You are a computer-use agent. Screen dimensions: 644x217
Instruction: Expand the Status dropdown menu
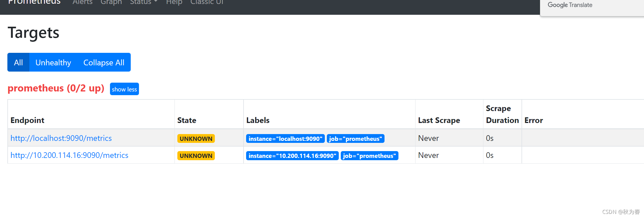(144, 2)
